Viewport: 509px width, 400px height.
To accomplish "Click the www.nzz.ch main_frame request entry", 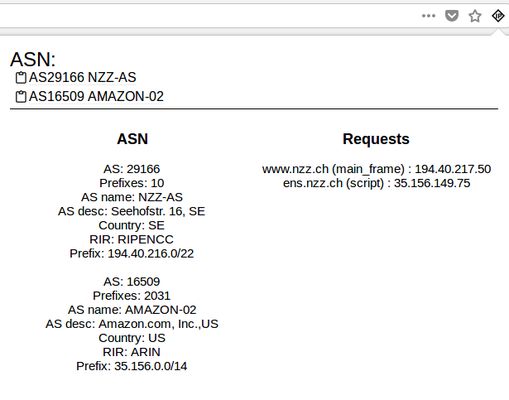I will point(376,169).
